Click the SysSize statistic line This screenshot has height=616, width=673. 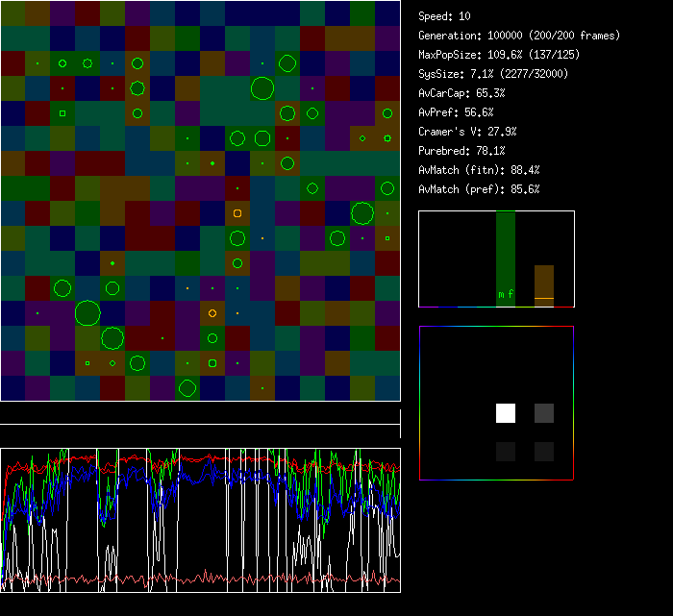(493, 74)
